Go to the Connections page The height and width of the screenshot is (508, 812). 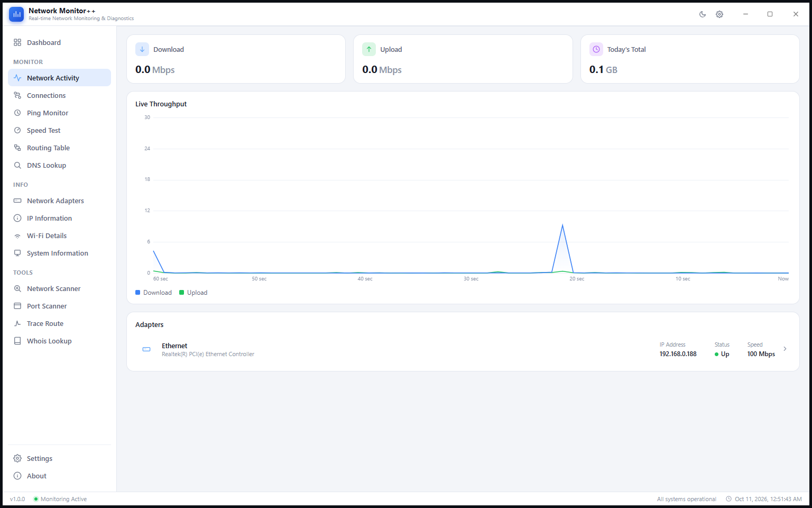click(59, 95)
